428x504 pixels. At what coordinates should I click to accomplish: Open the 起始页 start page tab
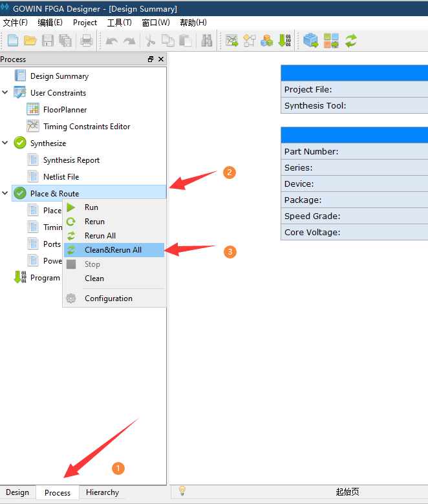click(347, 492)
